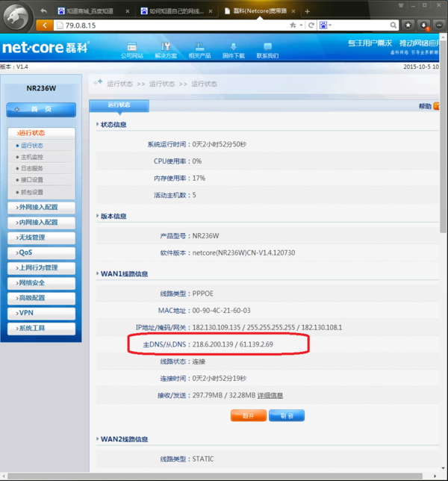Click the browser lion logo icon

click(x=17, y=17)
